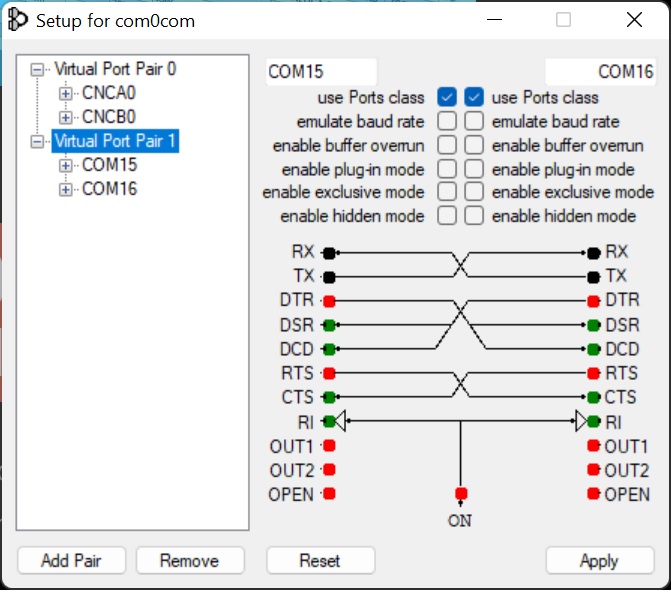Screen dimensions: 671x590
Task: Click the Remove button
Action: pyautogui.click(x=190, y=560)
